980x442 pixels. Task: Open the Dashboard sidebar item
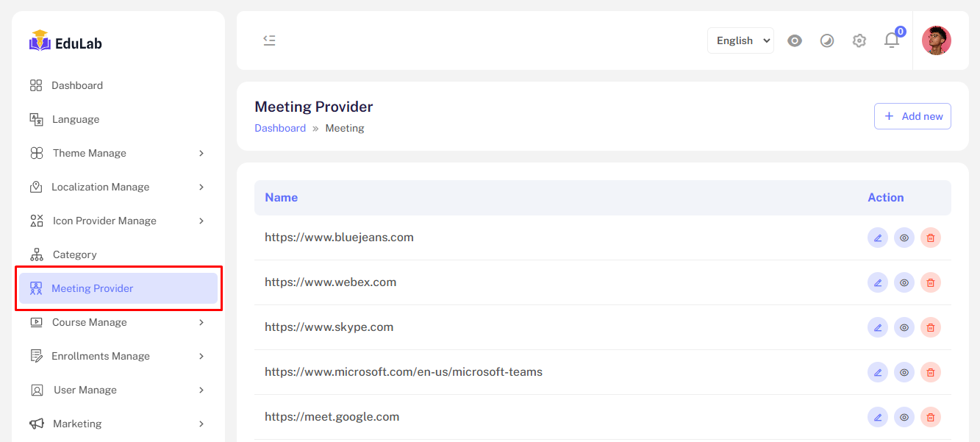(x=76, y=85)
